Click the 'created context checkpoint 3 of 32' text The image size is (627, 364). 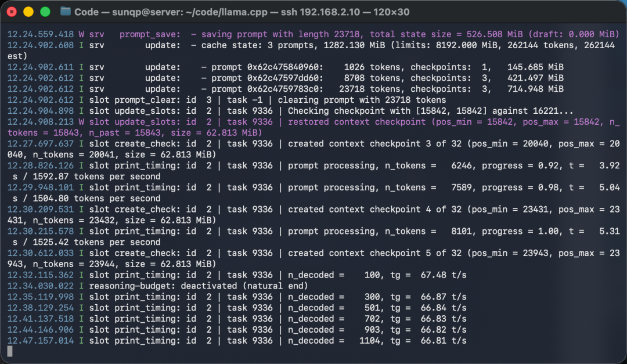[374, 143]
